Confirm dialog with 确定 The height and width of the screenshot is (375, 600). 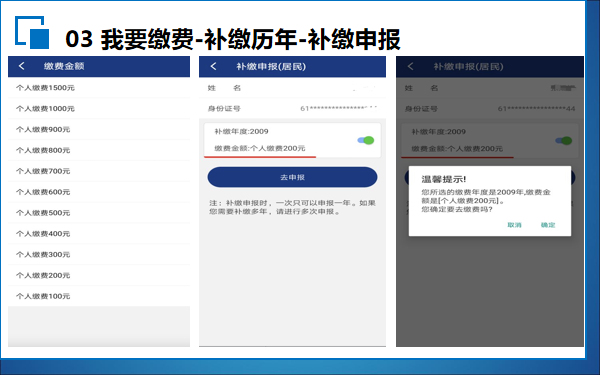click(548, 225)
